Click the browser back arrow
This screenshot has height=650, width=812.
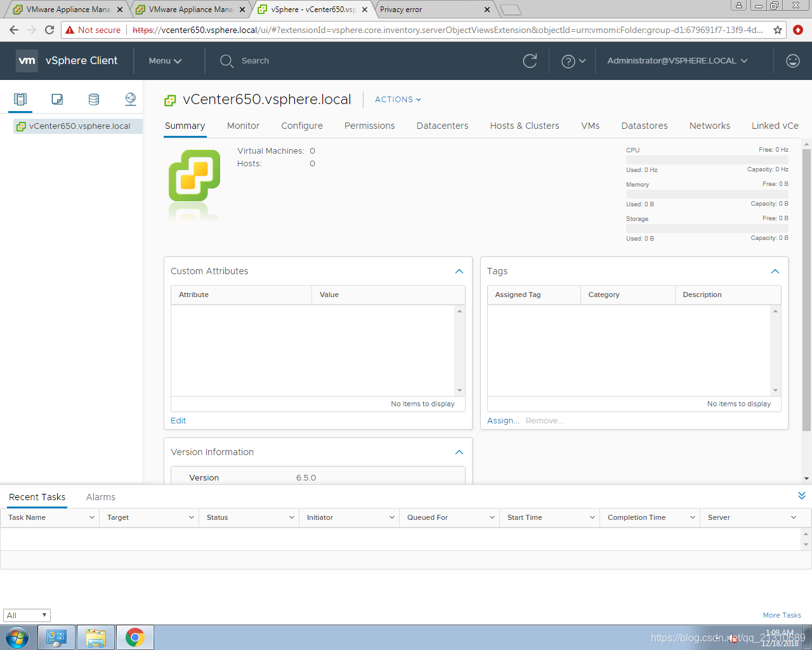tap(14, 30)
